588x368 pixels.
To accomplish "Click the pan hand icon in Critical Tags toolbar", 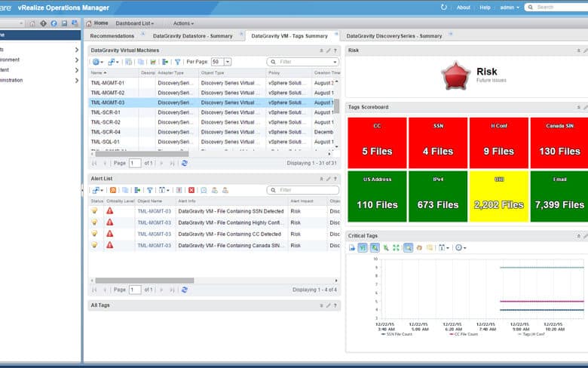I will [x=419, y=247].
